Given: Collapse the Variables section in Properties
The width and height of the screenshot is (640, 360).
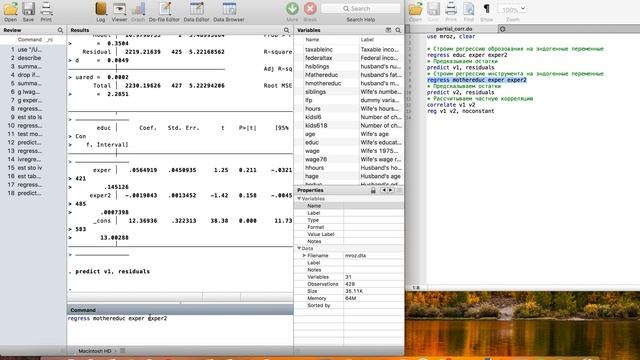Looking at the screenshot, I should pyautogui.click(x=299, y=199).
